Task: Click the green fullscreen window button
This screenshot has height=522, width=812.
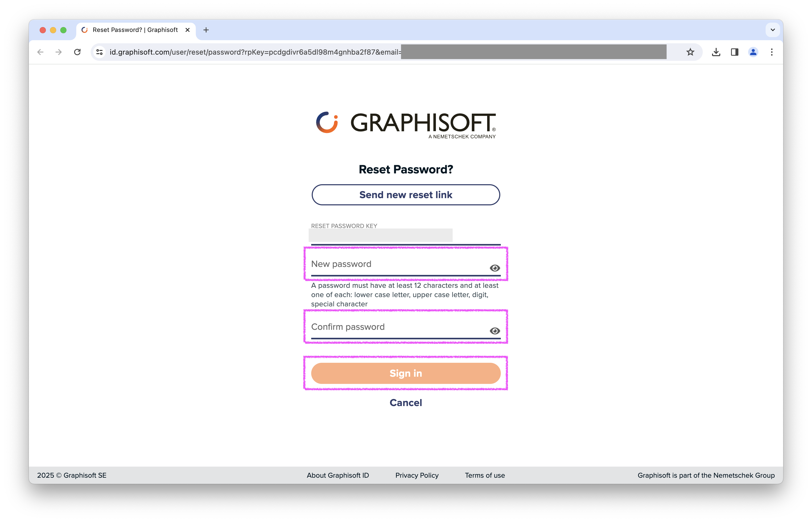Action: (x=63, y=30)
